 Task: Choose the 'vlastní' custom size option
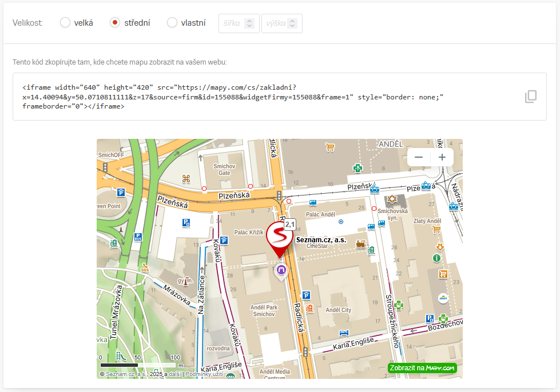point(172,23)
